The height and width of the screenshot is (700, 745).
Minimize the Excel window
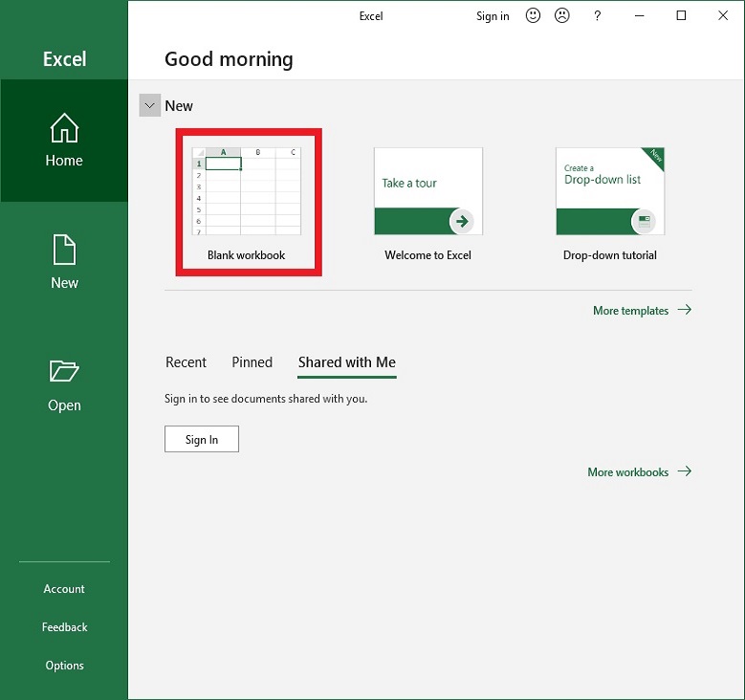click(x=640, y=15)
